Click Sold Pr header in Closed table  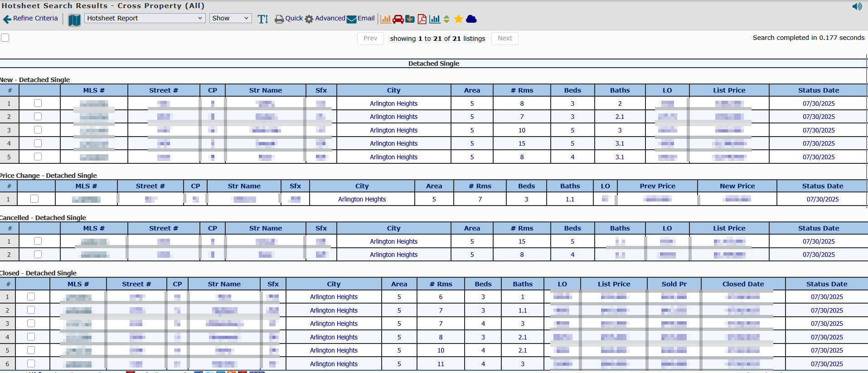coord(674,284)
